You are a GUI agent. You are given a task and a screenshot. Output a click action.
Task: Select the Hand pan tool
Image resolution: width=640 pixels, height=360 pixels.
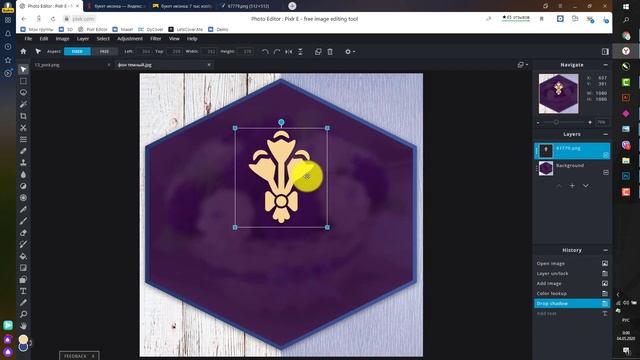point(23,326)
